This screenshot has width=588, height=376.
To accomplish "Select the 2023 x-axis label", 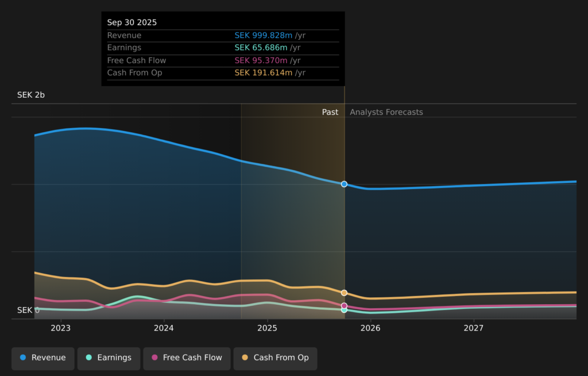I will (x=60, y=328).
